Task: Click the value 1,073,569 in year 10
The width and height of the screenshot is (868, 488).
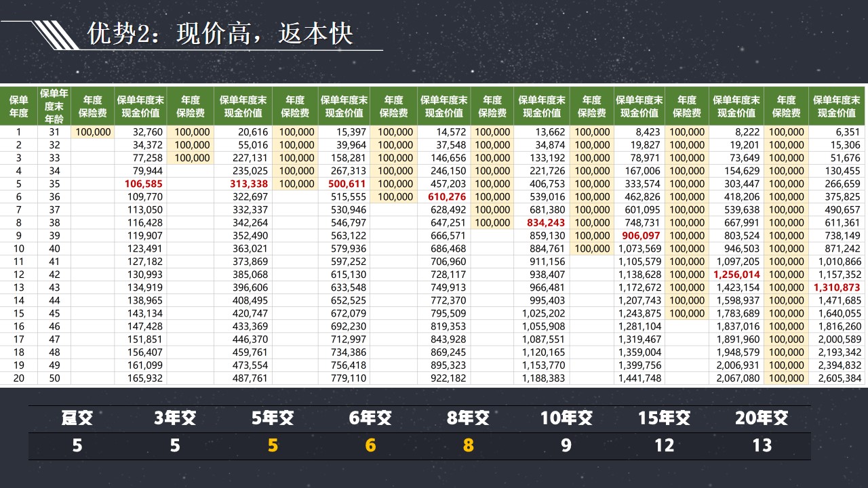Action: 639,249
